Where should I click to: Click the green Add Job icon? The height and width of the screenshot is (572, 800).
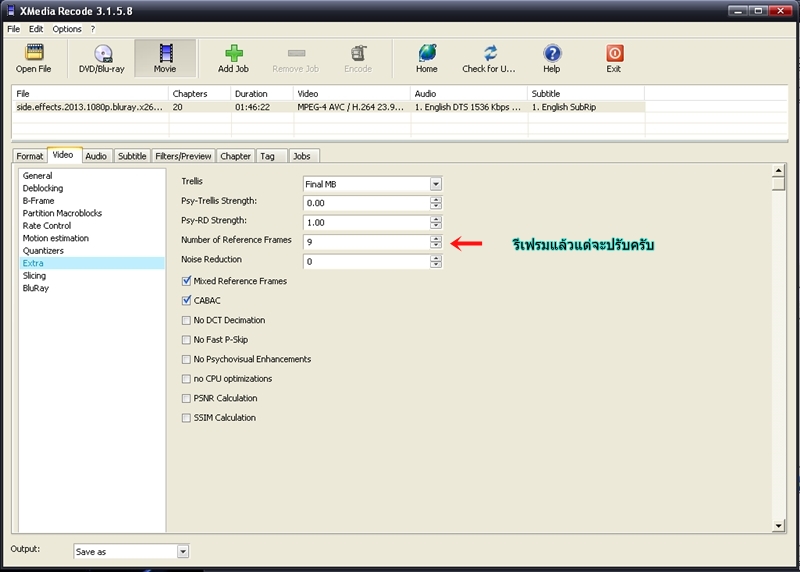click(233, 53)
